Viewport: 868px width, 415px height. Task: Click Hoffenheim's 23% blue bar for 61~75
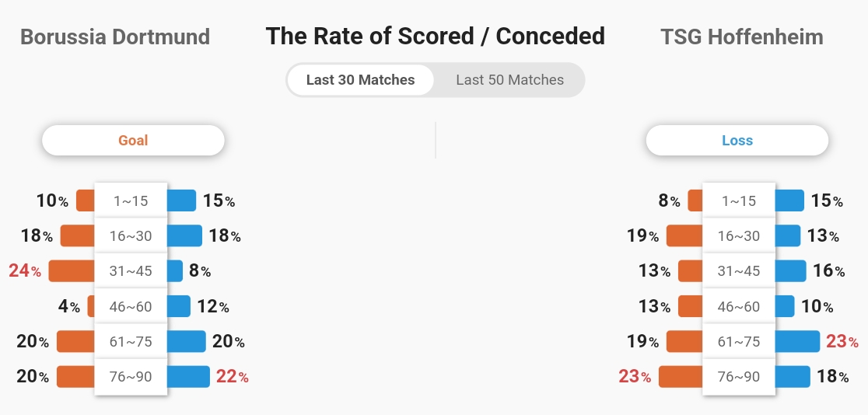[797, 341]
